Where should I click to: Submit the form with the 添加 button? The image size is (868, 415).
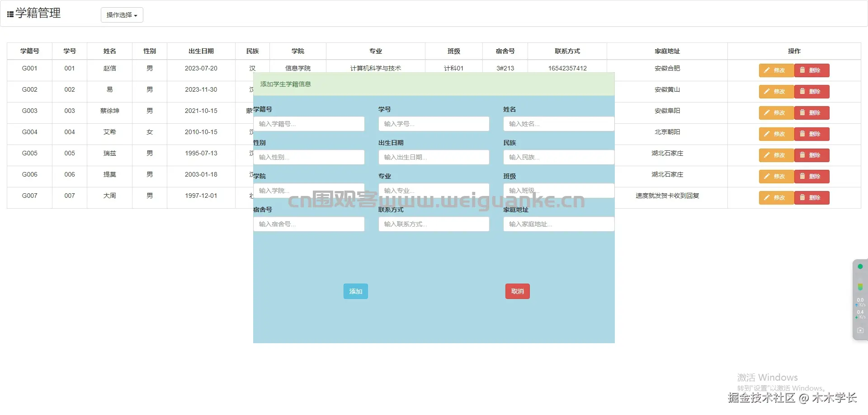tap(356, 291)
